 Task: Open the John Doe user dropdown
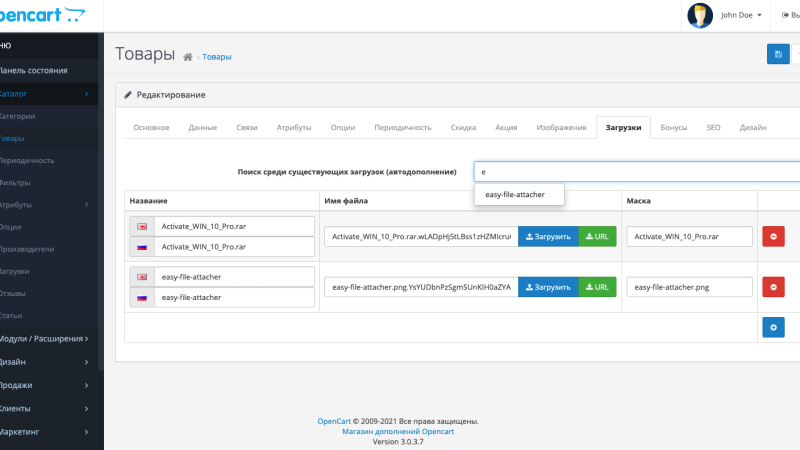[741, 15]
